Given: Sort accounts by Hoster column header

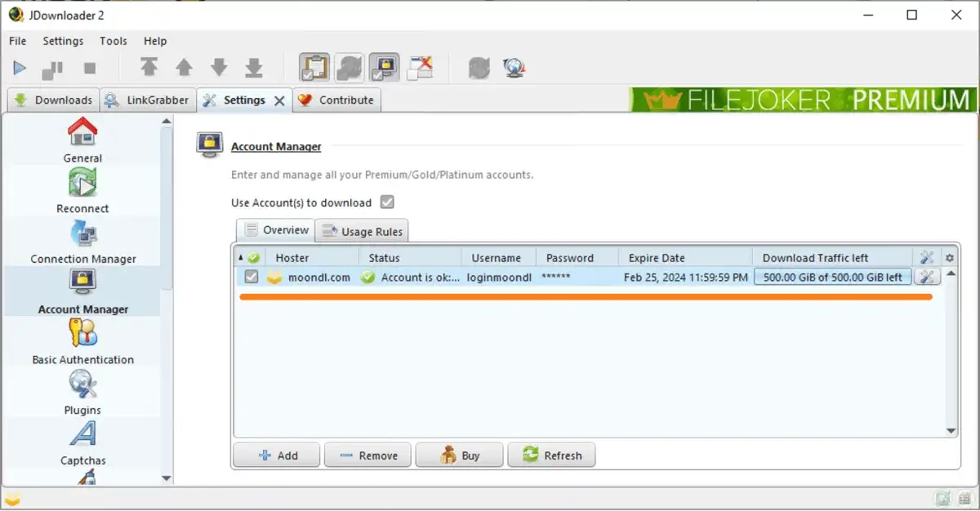Looking at the screenshot, I should (x=311, y=257).
